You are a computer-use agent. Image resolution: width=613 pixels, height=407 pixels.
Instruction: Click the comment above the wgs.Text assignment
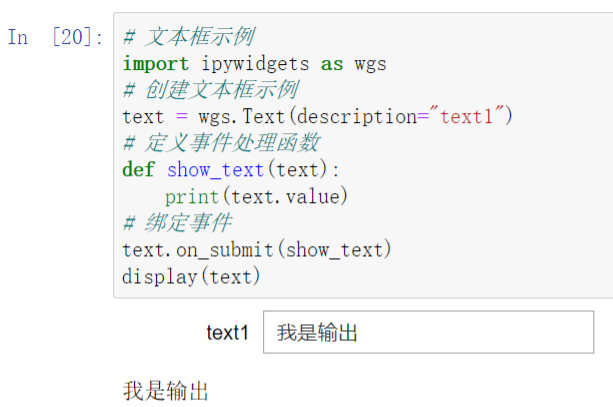[x=209, y=90]
